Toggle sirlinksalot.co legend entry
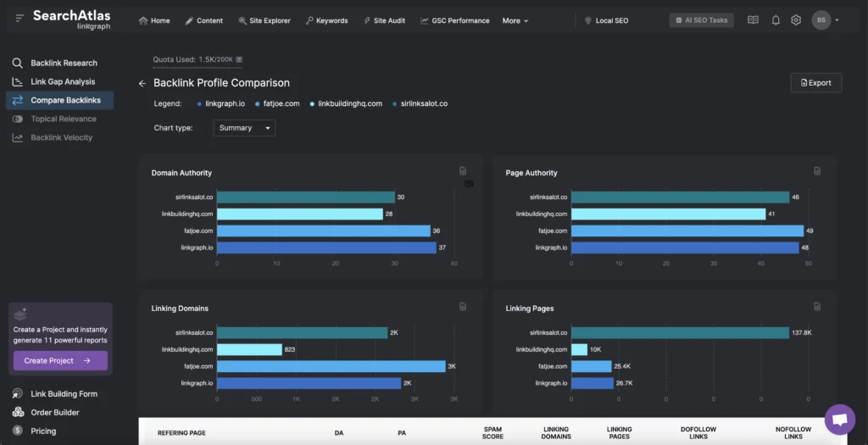This screenshot has width=868, height=445. 420,103
